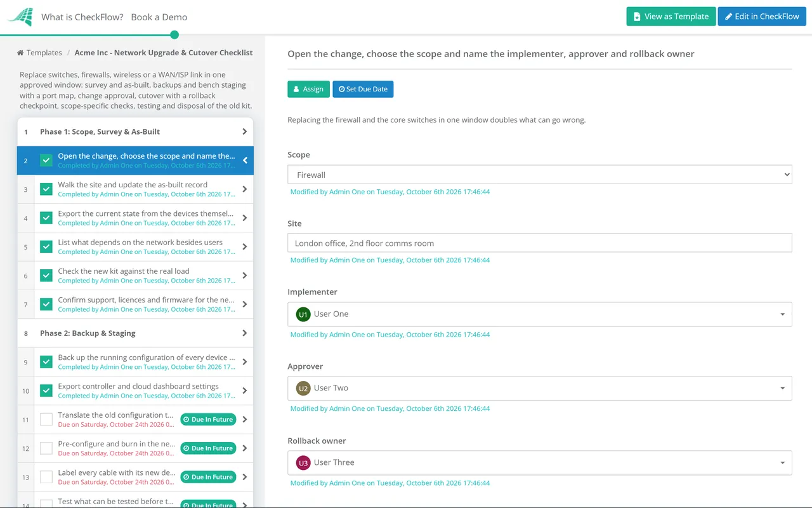The width and height of the screenshot is (812, 508).
Task: Click Due In Future badge on task 12
Action: (x=208, y=448)
